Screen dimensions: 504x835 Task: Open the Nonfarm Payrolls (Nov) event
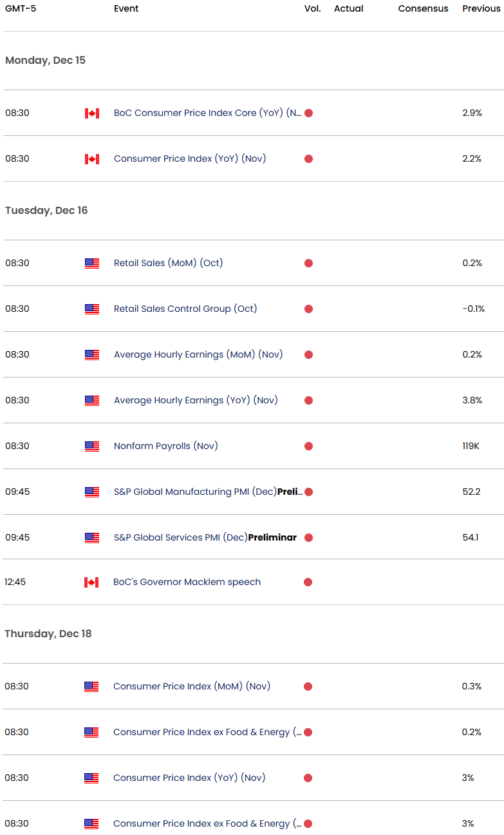[x=165, y=446]
